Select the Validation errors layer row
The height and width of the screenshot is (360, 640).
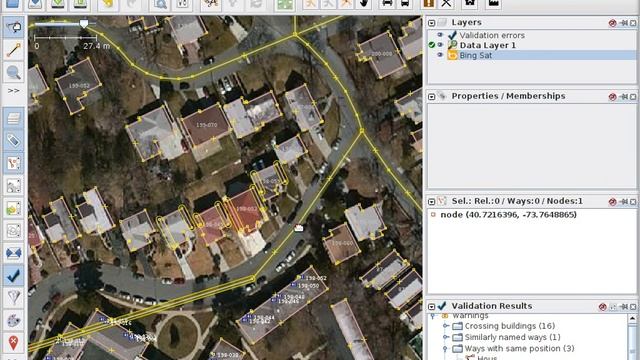[x=531, y=35]
